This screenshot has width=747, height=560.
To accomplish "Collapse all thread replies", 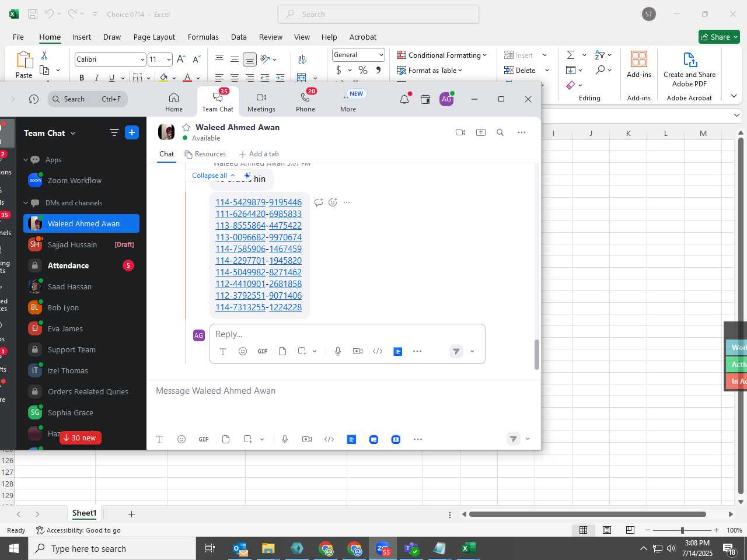I will tap(214, 176).
